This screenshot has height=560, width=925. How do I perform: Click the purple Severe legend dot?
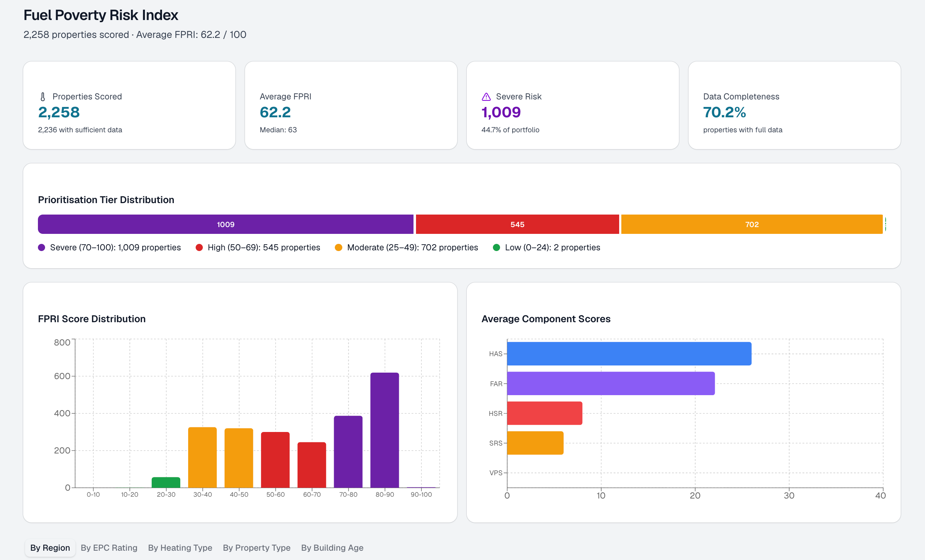point(41,247)
